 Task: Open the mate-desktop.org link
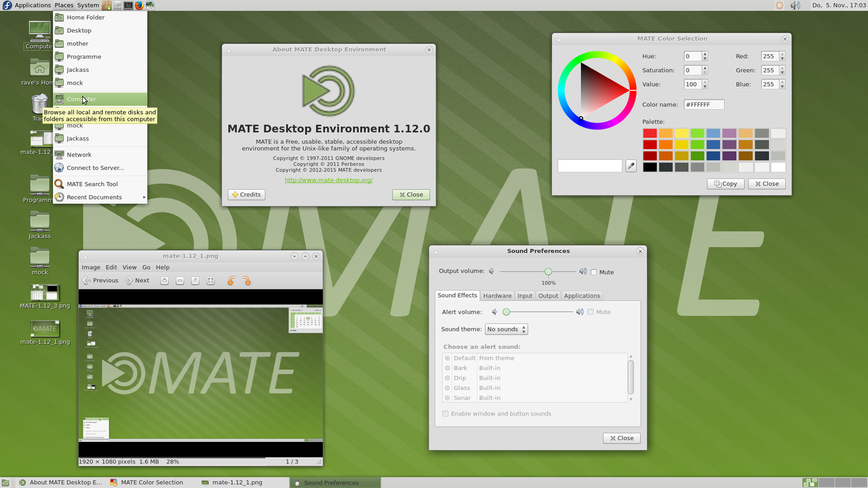(x=328, y=180)
